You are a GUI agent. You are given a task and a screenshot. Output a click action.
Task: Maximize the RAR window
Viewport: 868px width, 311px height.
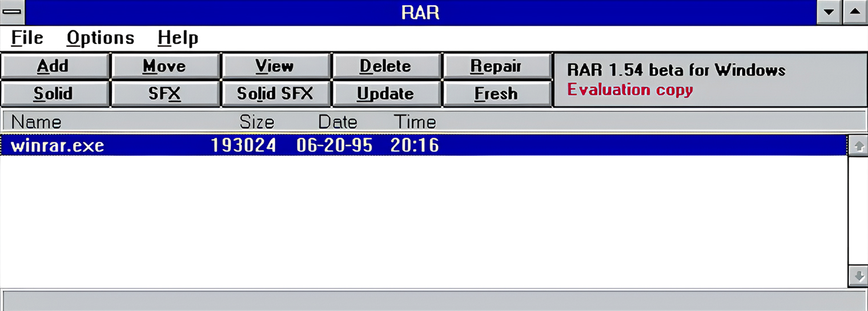855,12
